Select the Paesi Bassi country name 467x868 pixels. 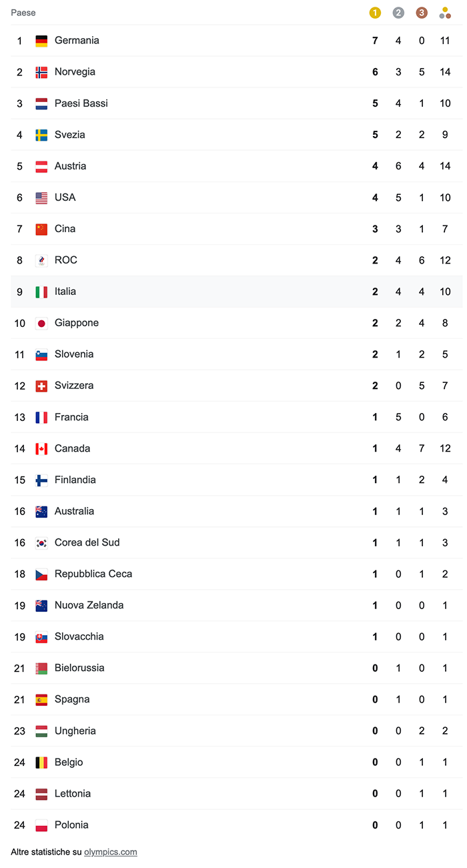click(x=81, y=103)
